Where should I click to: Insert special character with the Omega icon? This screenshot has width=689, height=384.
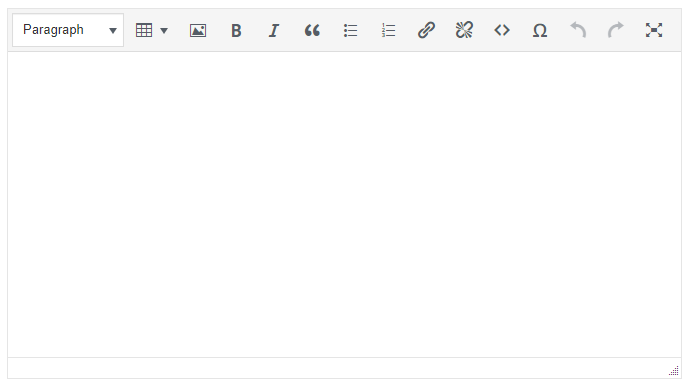click(x=540, y=30)
